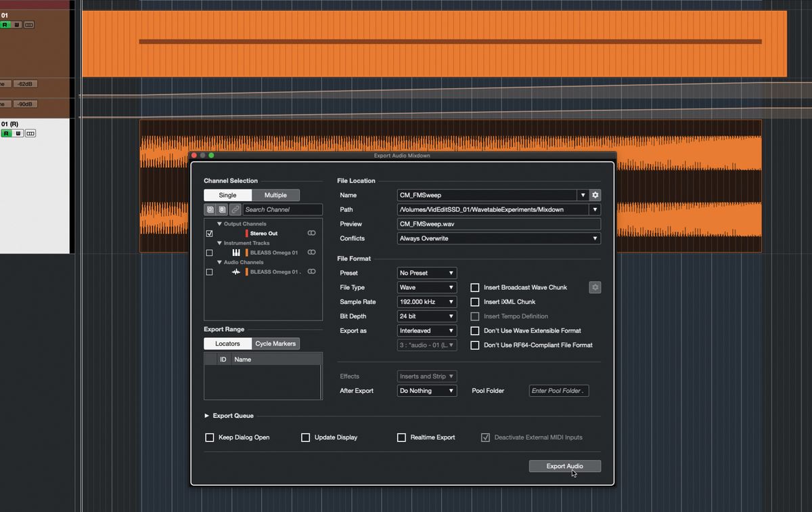
Task: Click the waveform icon beside BLEASS Omega 01 audio channel
Action: click(235, 272)
